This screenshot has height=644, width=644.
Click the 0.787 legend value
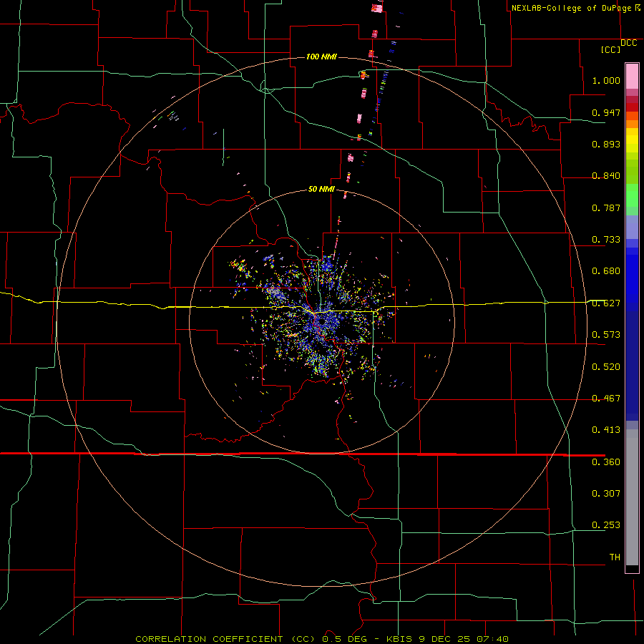[606, 208]
